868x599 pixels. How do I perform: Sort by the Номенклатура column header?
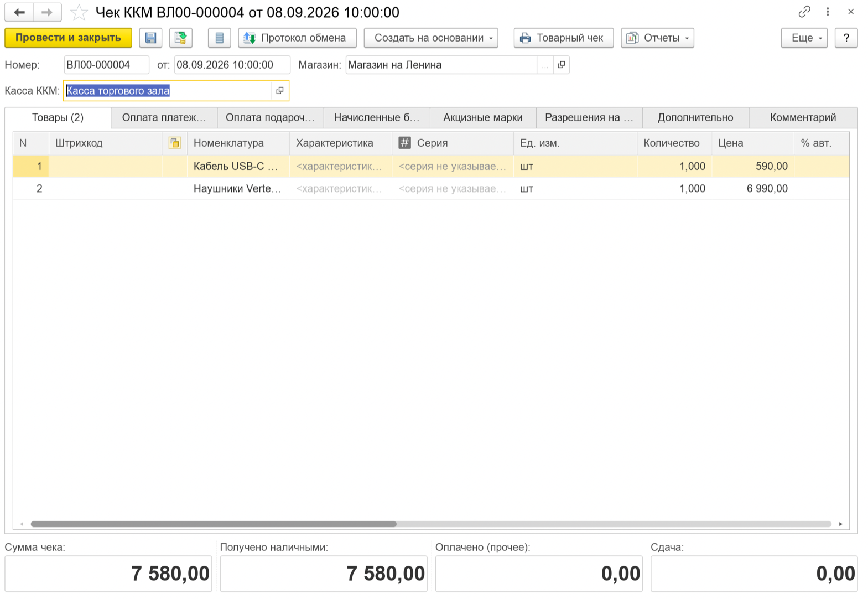point(238,143)
